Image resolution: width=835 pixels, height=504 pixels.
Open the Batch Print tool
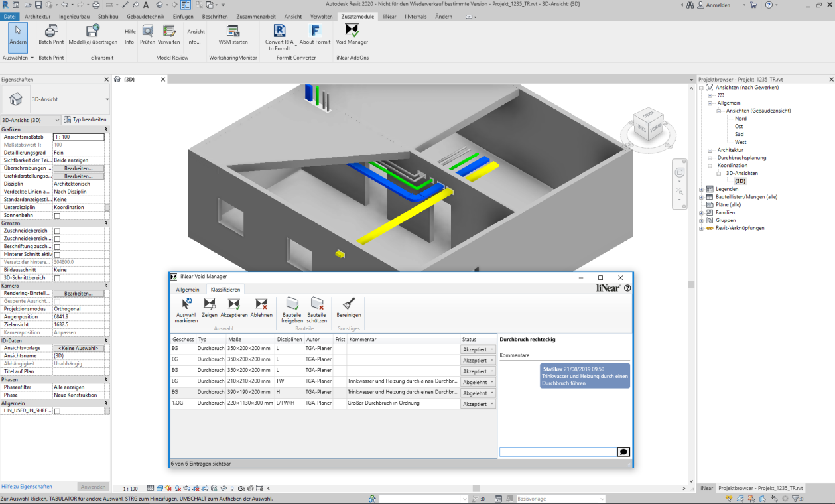point(51,34)
